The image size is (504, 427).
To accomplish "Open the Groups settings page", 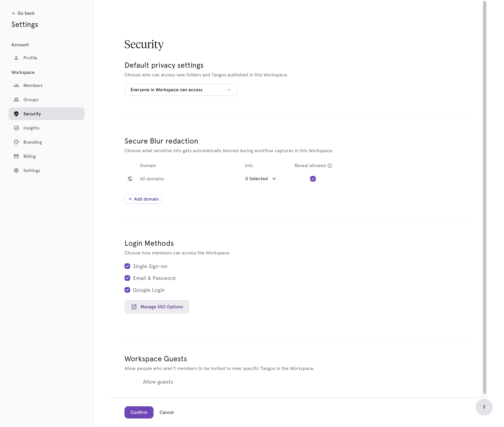I will click(x=46, y=100).
